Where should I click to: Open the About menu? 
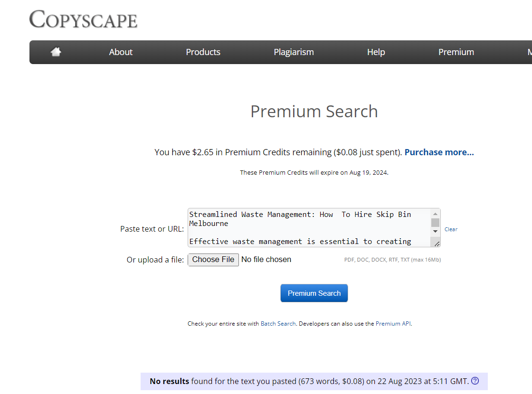click(121, 52)
